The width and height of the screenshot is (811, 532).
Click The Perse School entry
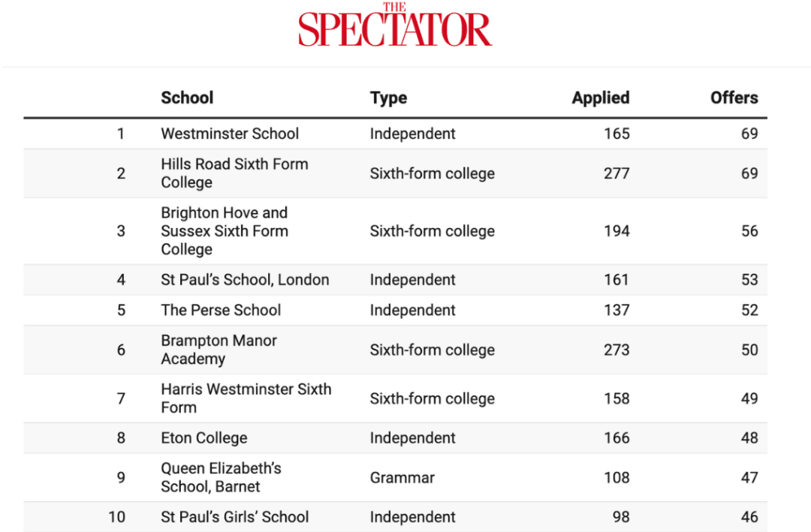(x=221, y=310)
